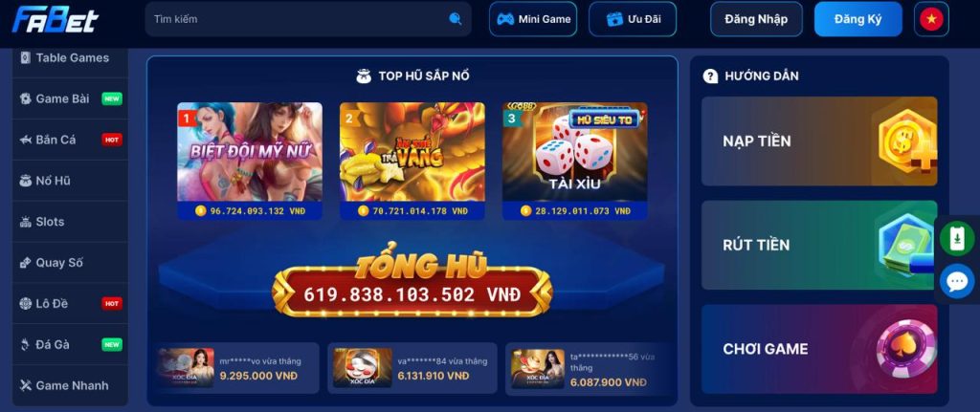The image size is (980, 412).
Task: Focus the Tìm kiếm search field
Action: pos(308,19)
